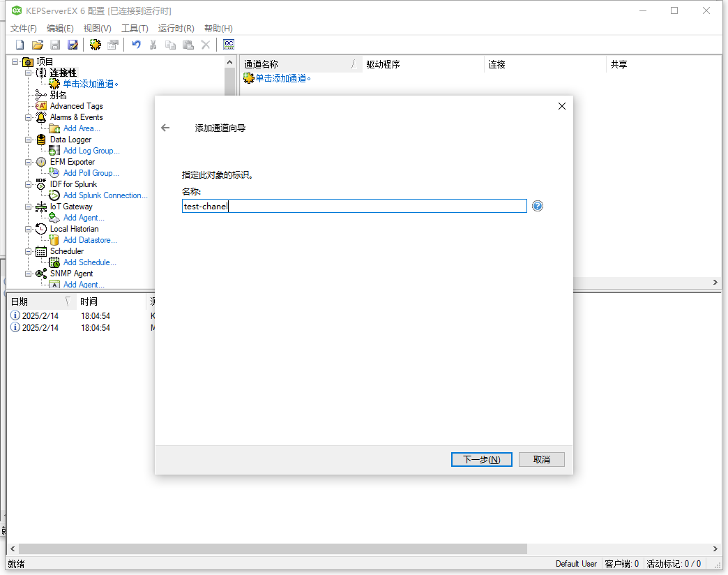The image size is (728, 575).
Task: Launch the Quick Client QC icon
Action: [x=229, y=45]
